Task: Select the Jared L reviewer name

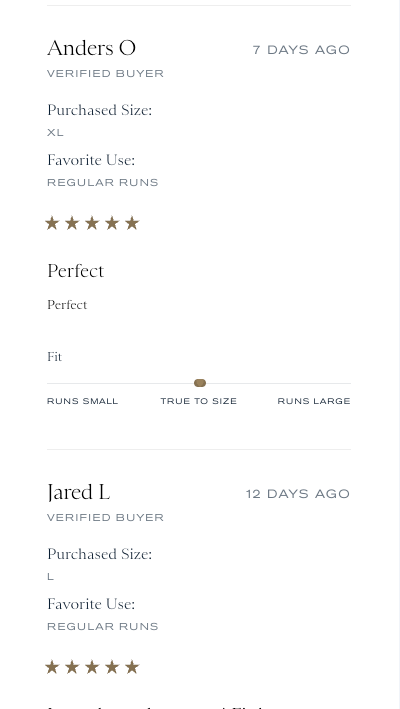Action: click(x=79, y=492)
